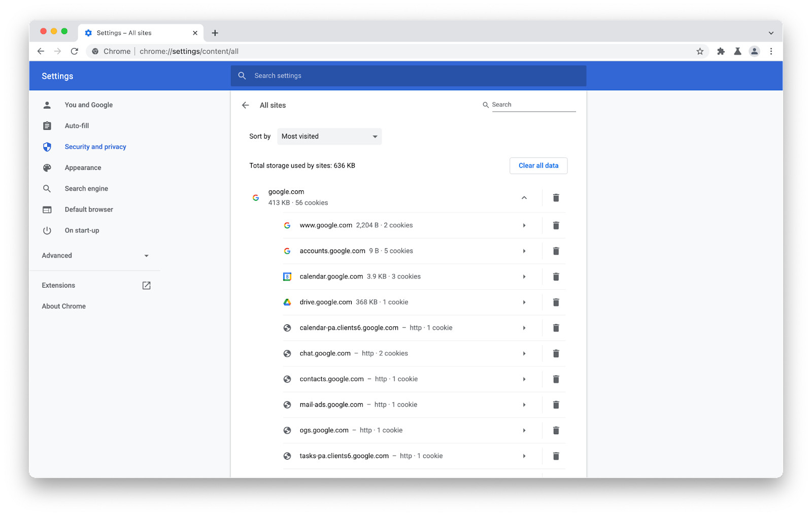Close the Settings – All sites tab
Image resolution: width=812 pixels, height=516 pixels.
coord(195,33)
